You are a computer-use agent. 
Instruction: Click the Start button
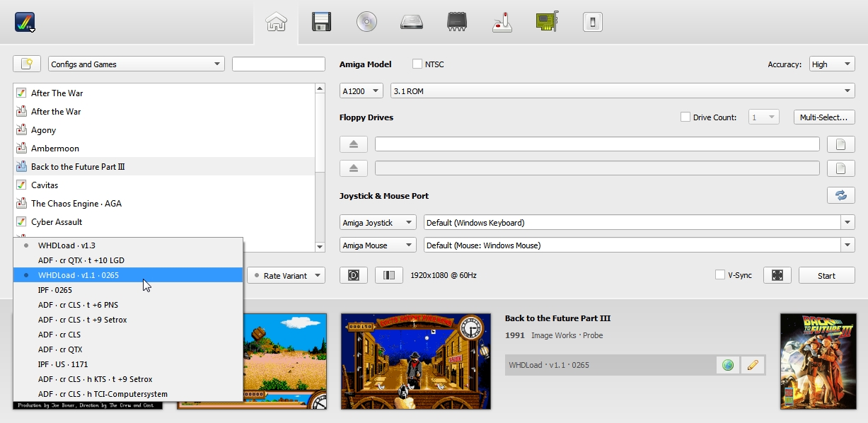[x=827, y=275]
